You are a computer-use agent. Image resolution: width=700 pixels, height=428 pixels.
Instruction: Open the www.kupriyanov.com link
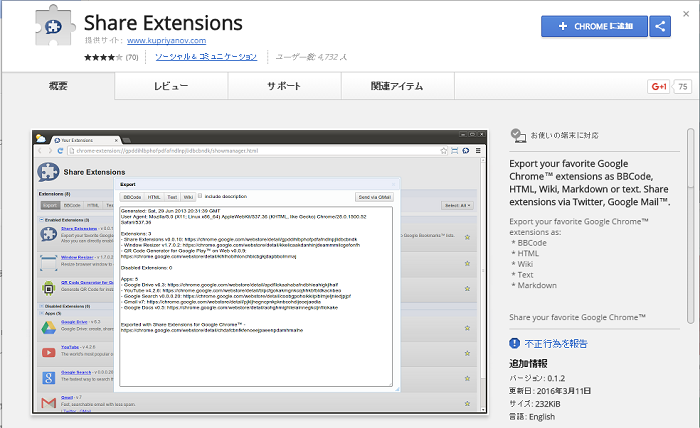167,41
